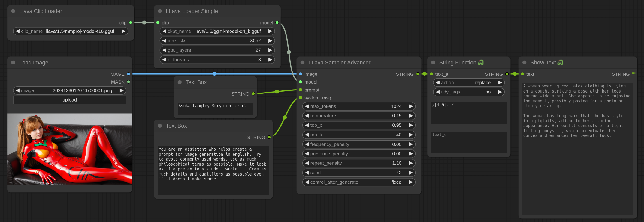The width and height of the screenshot is (644, 222).
Task: Click the loaded image preview thumbnail
Action: coord(70,149)
